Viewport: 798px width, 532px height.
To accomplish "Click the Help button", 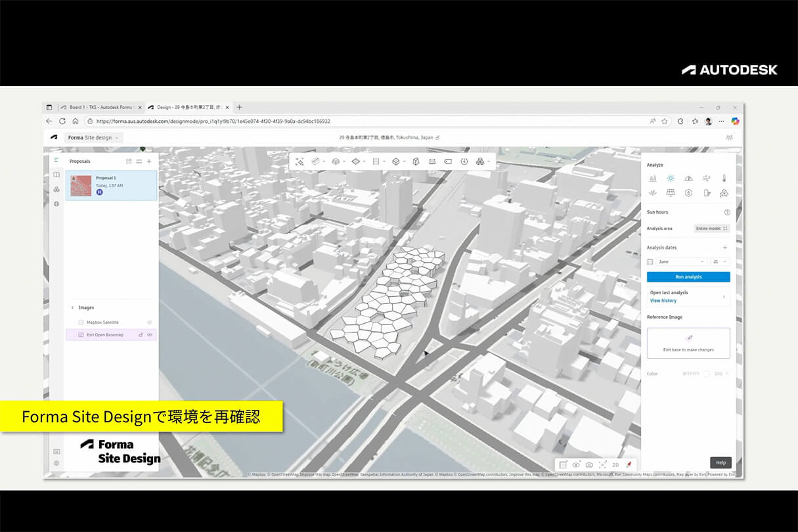I will pos(720,462).
